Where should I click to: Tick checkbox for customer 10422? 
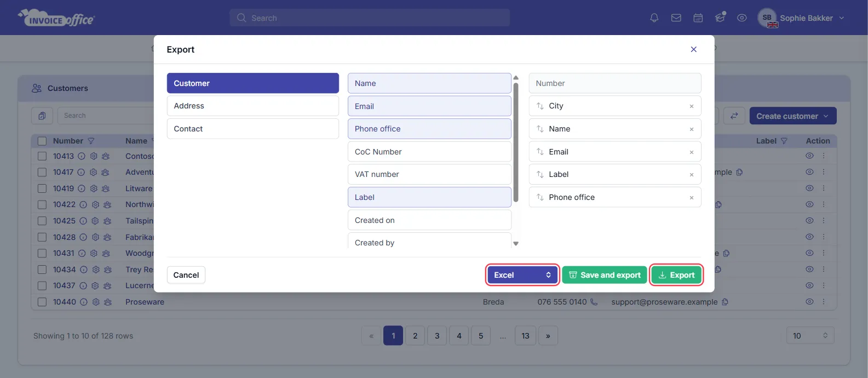pos(42,204)
